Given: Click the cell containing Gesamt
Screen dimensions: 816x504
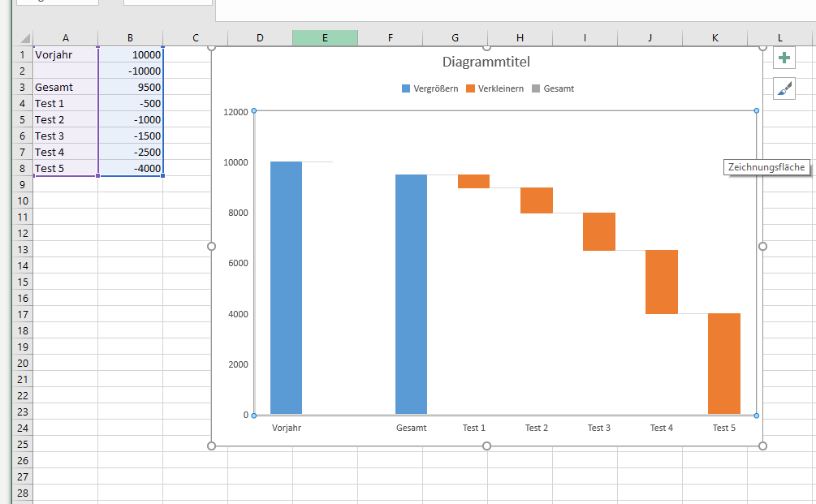Looking at the screenshot, I should coord(65,87).
